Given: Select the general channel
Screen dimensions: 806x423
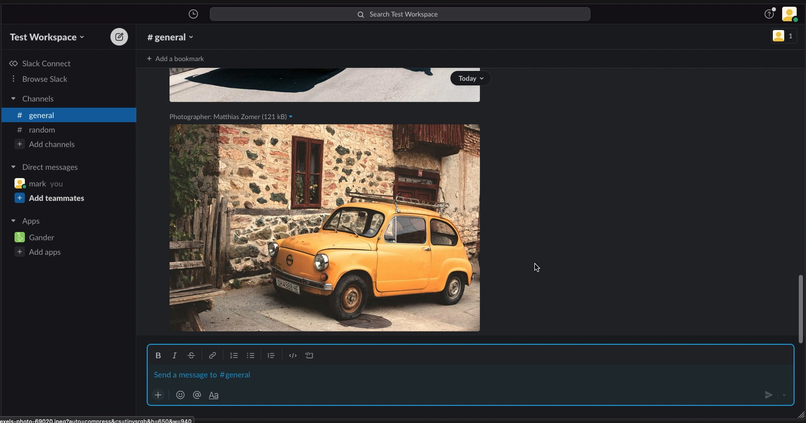Looking at the screenshot, I should tap(69, 115).
